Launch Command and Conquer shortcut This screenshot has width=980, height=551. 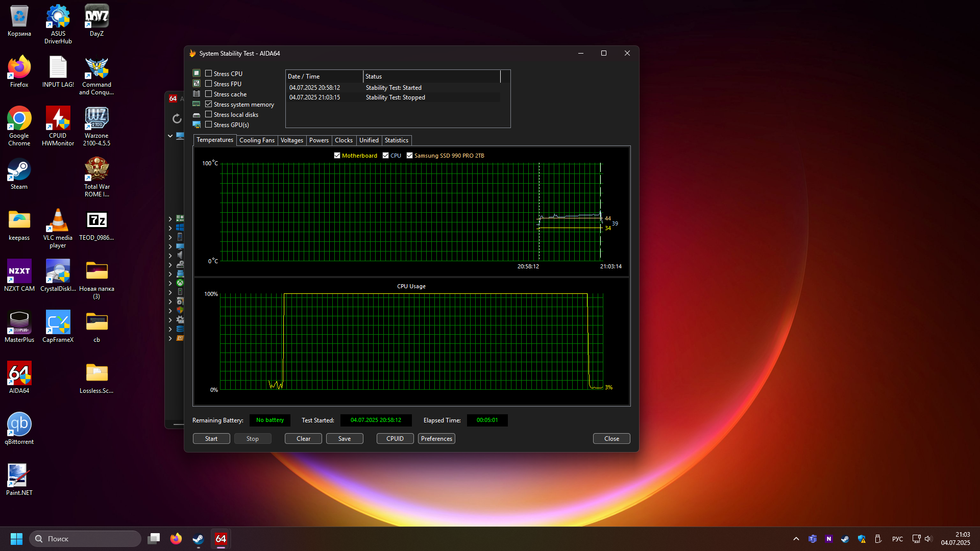96,75
